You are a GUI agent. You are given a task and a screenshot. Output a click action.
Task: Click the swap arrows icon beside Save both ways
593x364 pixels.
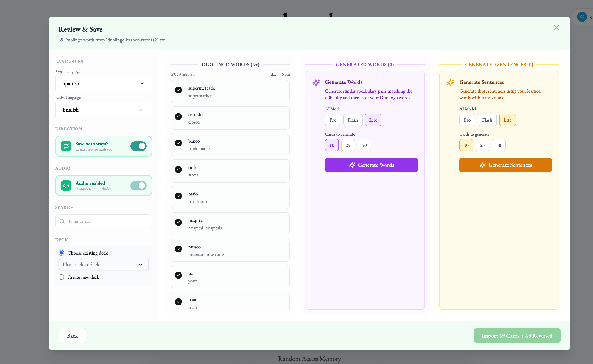click(x=66, y=146)
